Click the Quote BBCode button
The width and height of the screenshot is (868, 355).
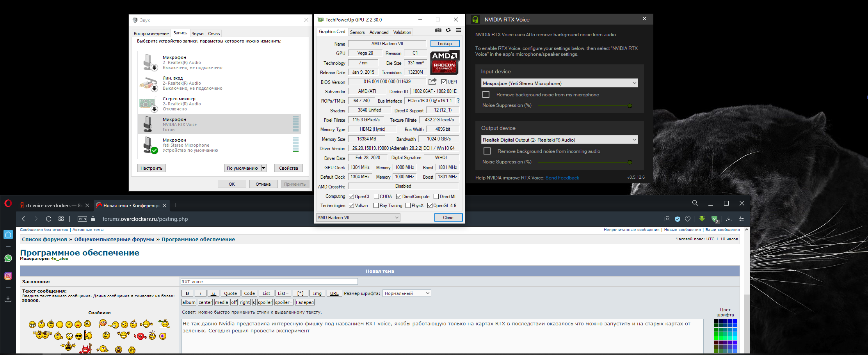[230, 293]
